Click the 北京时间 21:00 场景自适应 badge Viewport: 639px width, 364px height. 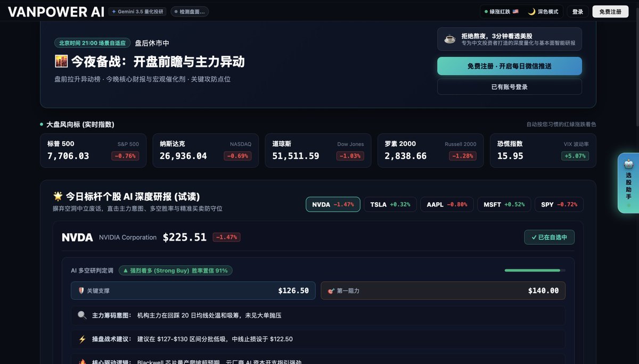[93, 43]
